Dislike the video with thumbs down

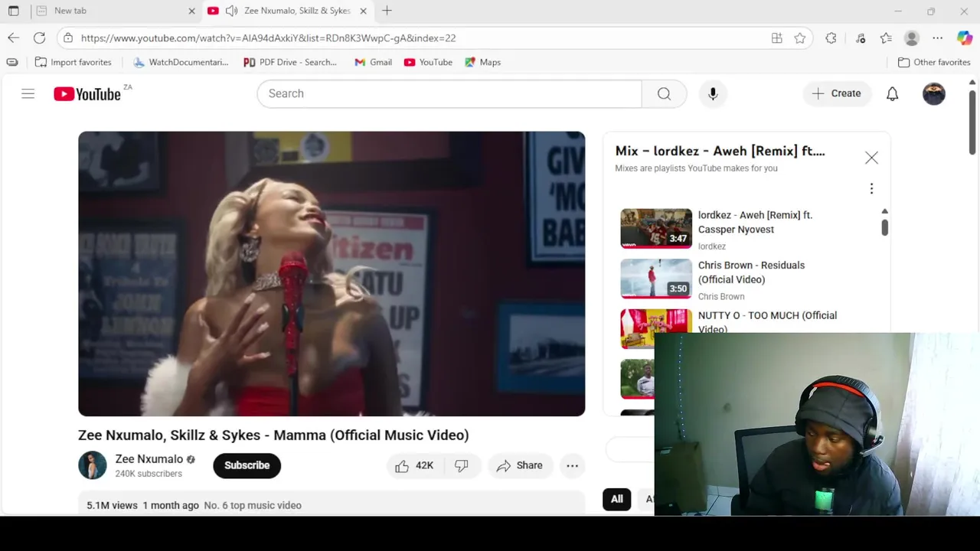pyautogui.click(x=462, y=465)
